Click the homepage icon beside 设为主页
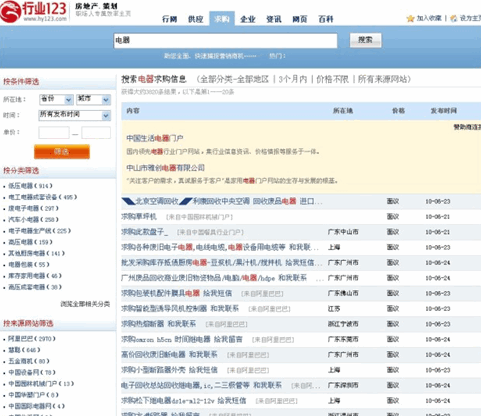The width and height of the screenshot is (481, 416). 453,18
